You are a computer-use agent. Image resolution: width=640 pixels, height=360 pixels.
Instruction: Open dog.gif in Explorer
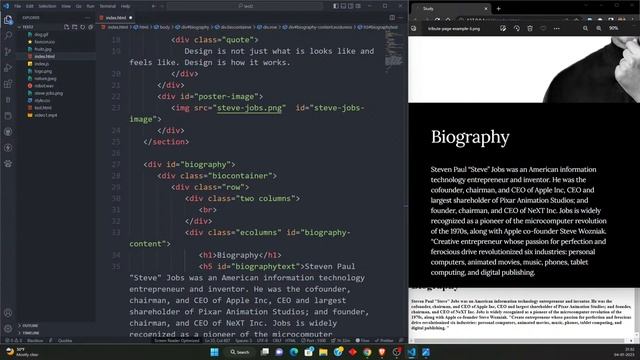pyautogui.click(x=41, y=35)
